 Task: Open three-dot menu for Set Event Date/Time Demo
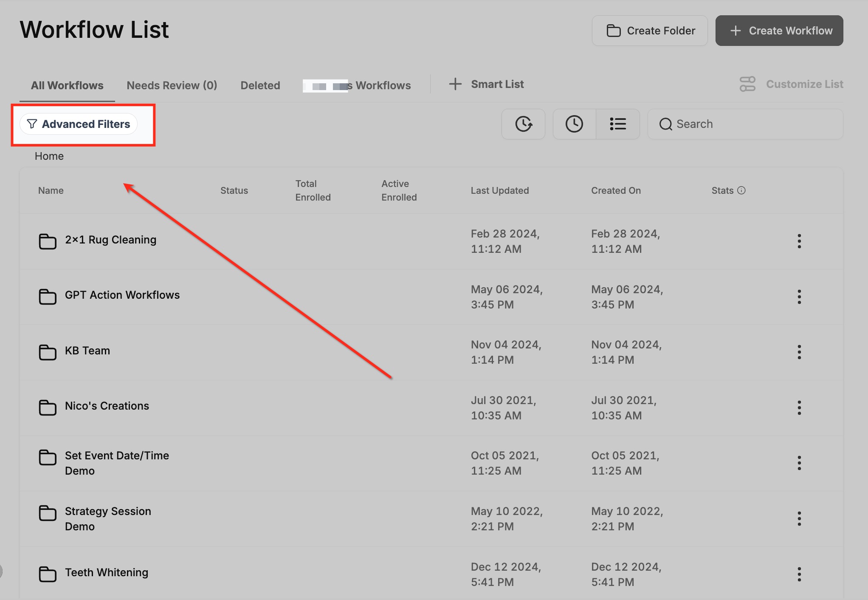799,463
